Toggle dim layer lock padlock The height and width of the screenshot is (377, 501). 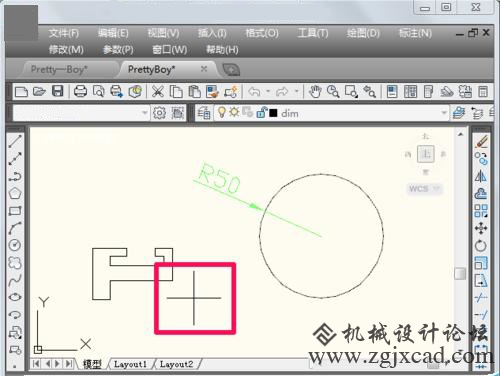click(261, 113)
